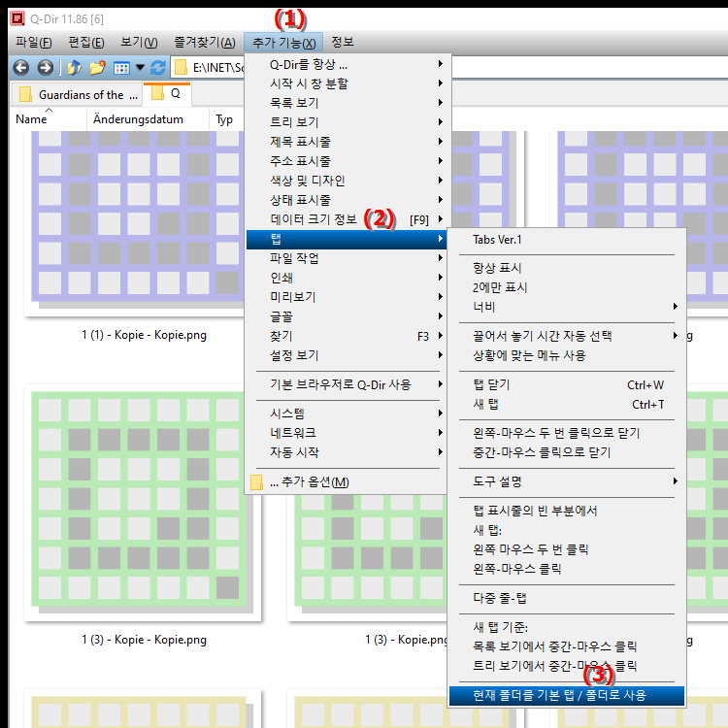Expand 시작 시 창 분할 submenu
This screenshot has width=728, height=728.
[346, 83]
